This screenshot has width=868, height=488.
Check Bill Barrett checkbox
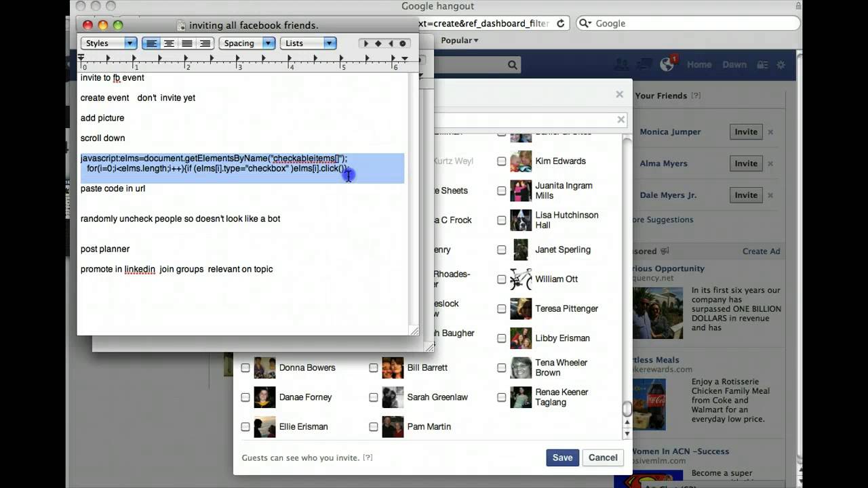[x=374, y=367]
